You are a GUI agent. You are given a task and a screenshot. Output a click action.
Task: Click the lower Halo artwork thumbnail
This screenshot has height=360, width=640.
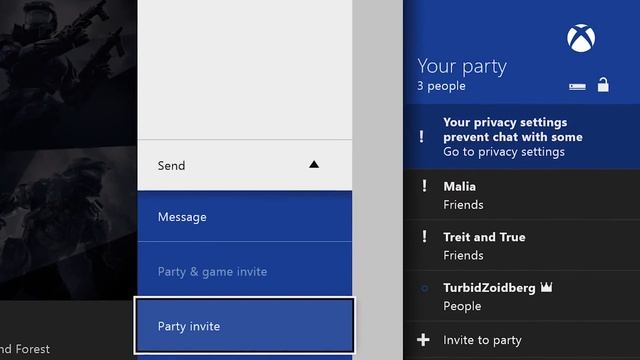[x=68, y=224]
